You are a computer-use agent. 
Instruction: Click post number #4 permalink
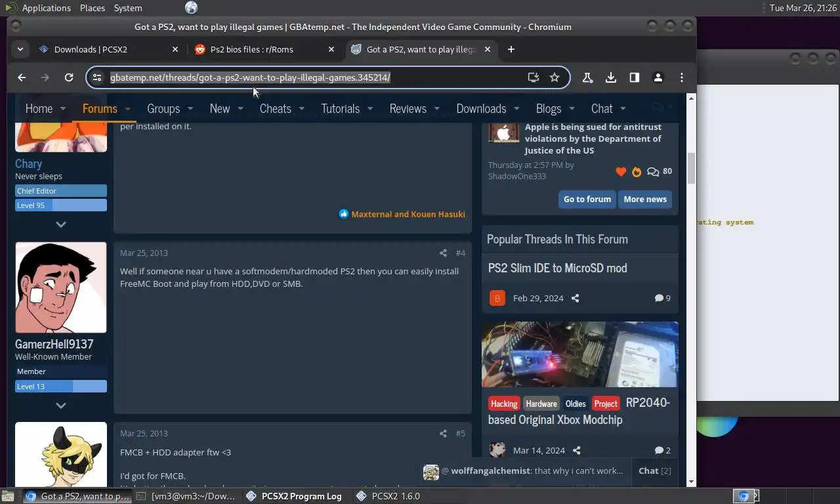click(460, 253)
